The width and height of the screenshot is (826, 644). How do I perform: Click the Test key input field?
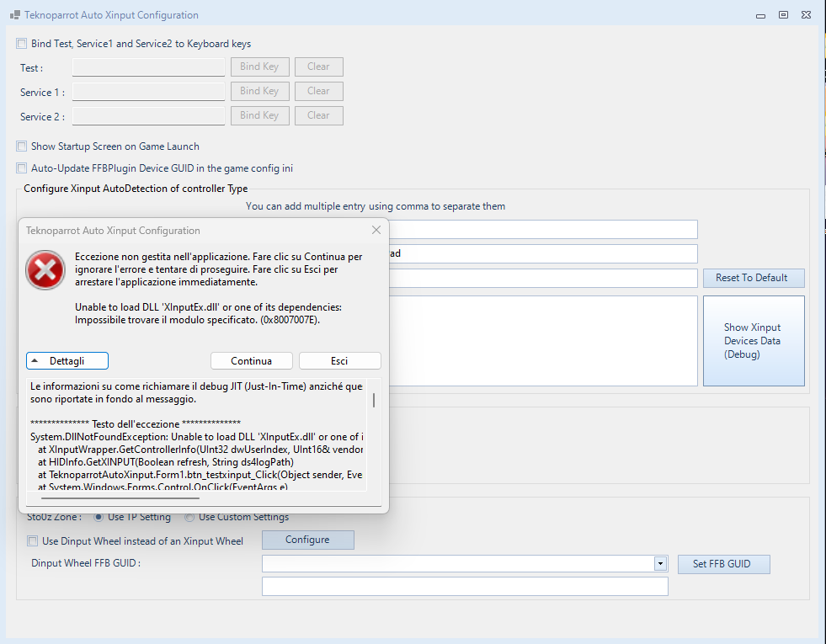[x=148, y=67]
